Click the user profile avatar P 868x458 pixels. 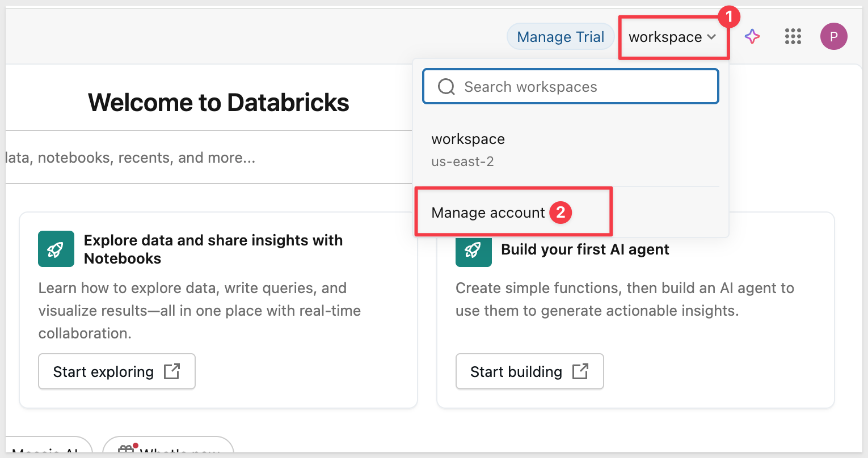(833, 37)
